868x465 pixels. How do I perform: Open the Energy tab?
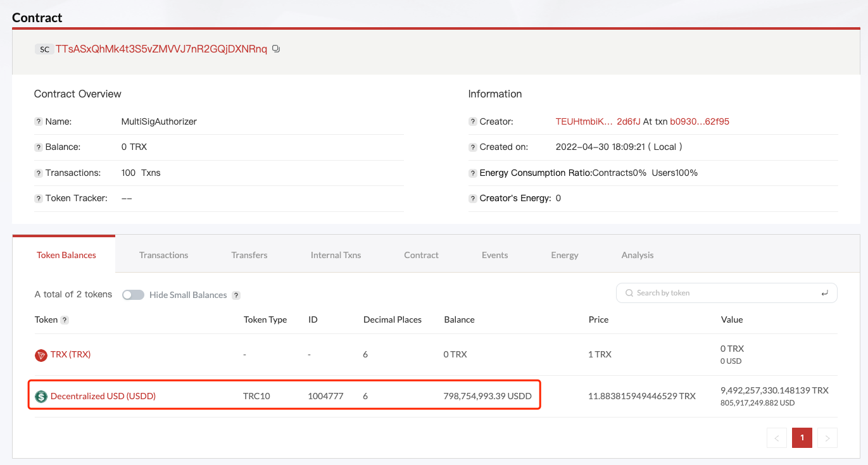click(565, 255)
